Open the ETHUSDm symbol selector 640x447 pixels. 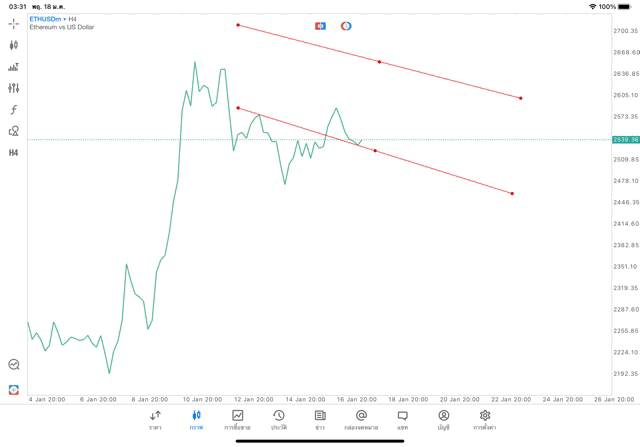tap(46, 18)
